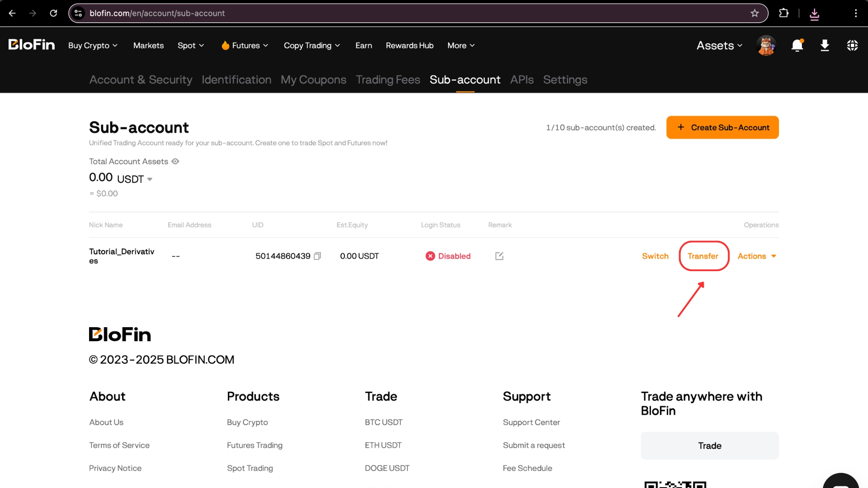Copy UID 50144860439 with copy icon
868x488 pixels.
317,256
